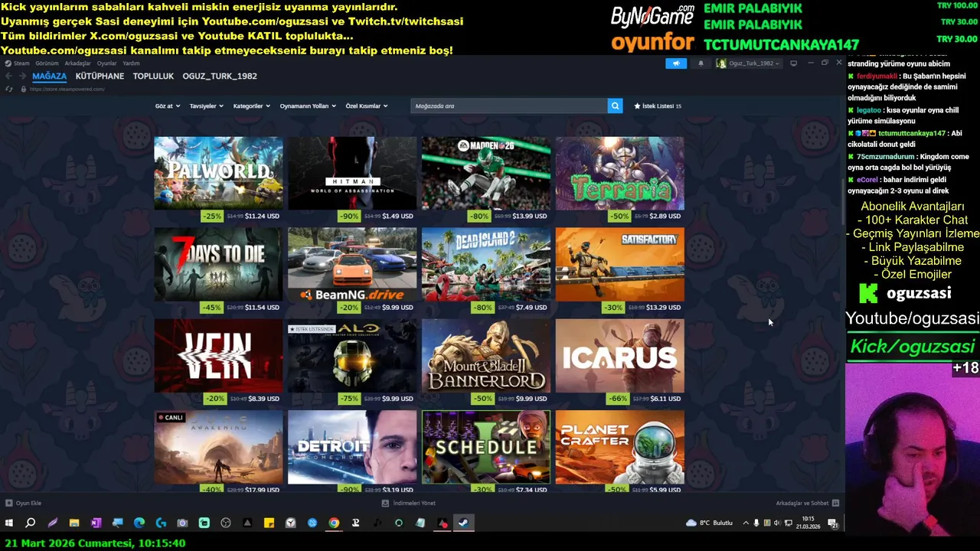Open Windows action center notifications
Image resolution: width=980 pixels, height=551 pixels.
pyautogui.click(x=832, y=523)
